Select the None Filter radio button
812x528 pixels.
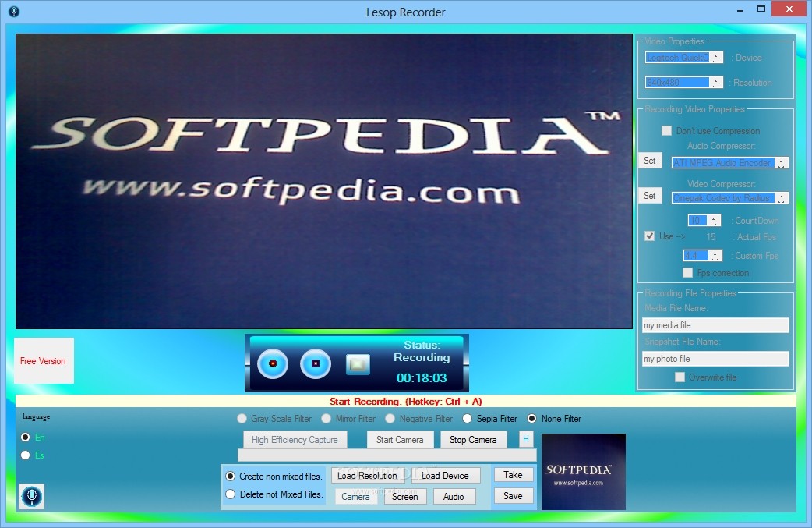coord(531,418)
